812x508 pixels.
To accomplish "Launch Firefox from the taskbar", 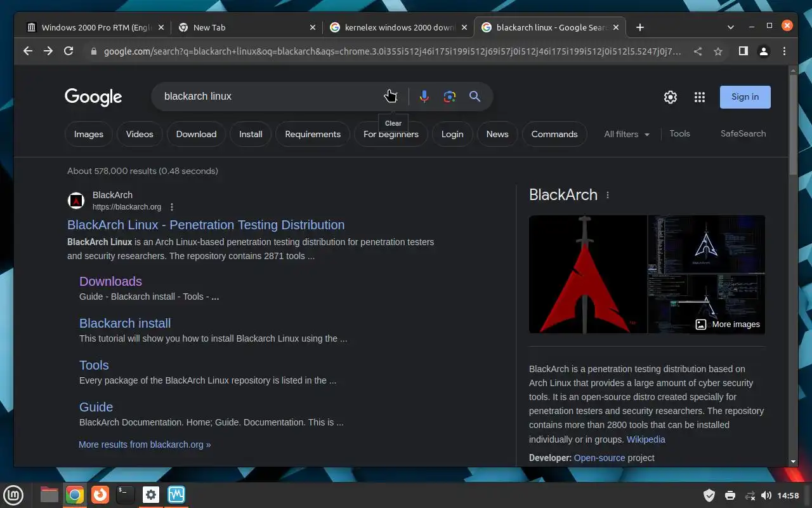I will pyautogui.click(x=100, y=495).
